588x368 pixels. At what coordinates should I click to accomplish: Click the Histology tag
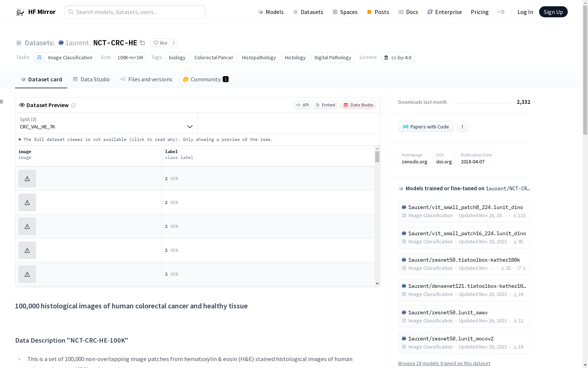(x=295, y=57)
